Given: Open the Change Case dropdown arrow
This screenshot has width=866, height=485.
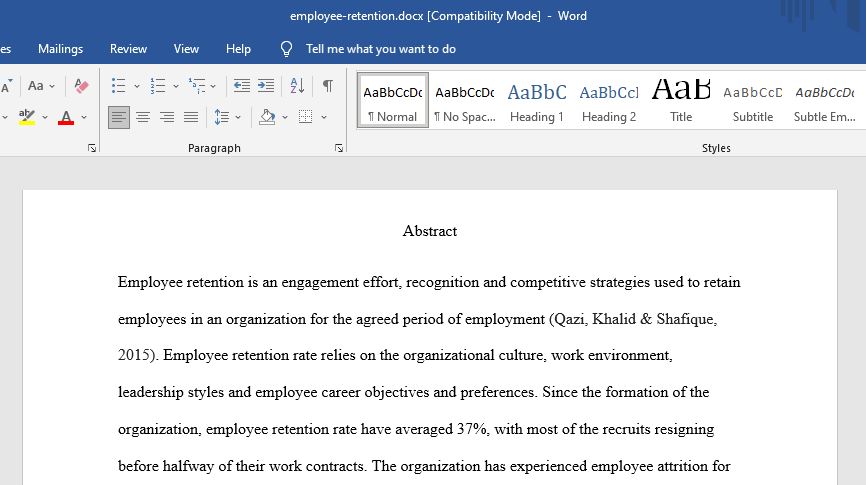Looking at the screenshot, I should coord(52,86).
